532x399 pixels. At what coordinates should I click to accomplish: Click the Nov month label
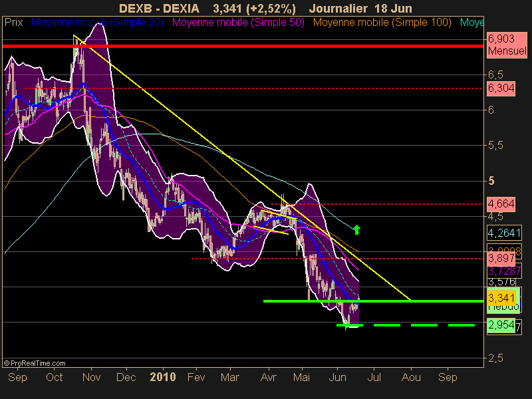coord(91,377)
